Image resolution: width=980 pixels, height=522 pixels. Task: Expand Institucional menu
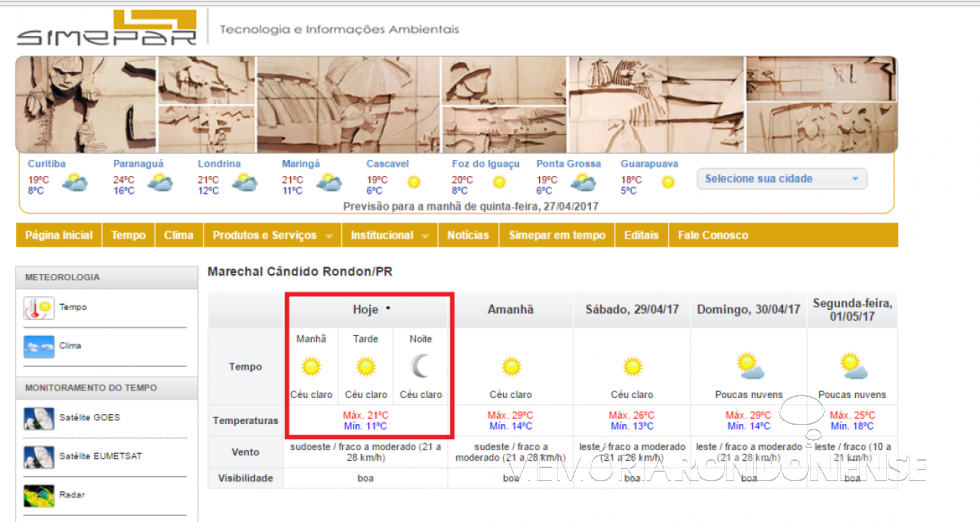pyautogui.click(x=389, y=235)
